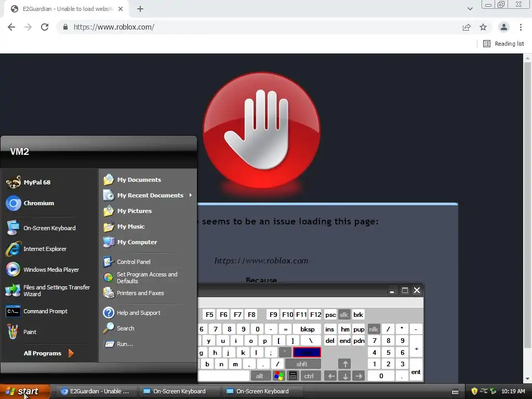Launch Internet Explorer from Start menu
Screen dimensions: 532x399
click(36, 249)
